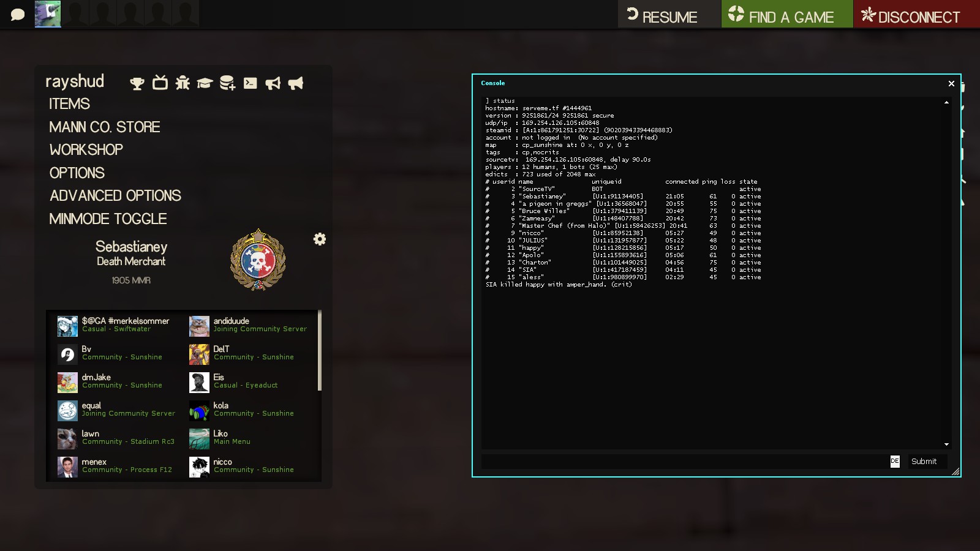The width and height of the screenshot is (980, 551).
Task: Click friend equal's avatar
Action: [x=67, y=411]
